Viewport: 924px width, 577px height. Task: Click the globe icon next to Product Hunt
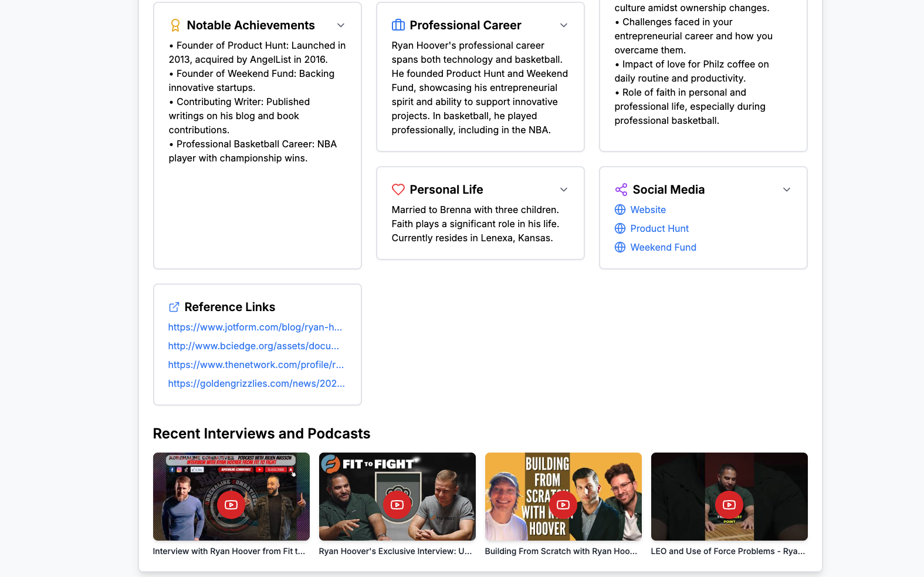tap(620, 228)
